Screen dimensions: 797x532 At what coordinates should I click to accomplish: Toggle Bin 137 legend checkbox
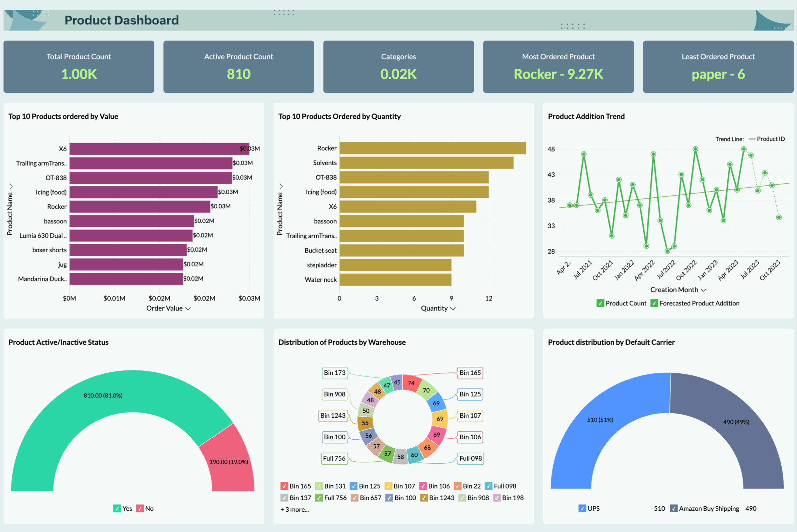284,498
